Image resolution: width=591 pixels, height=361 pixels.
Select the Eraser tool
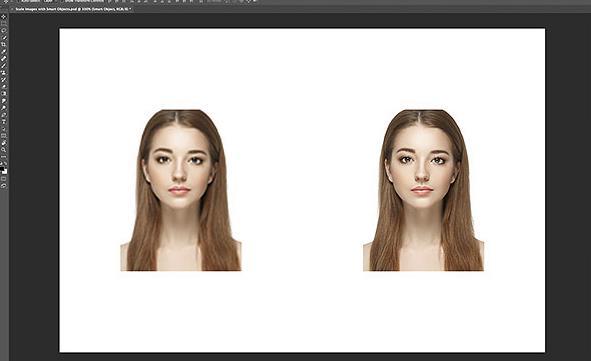[x=4, y=86]
